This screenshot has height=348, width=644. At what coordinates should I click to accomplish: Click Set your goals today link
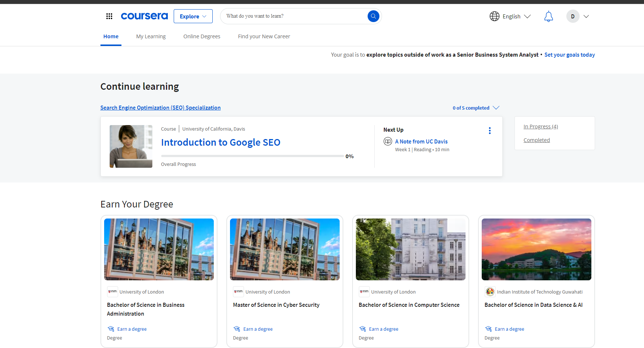coord(569,55)
